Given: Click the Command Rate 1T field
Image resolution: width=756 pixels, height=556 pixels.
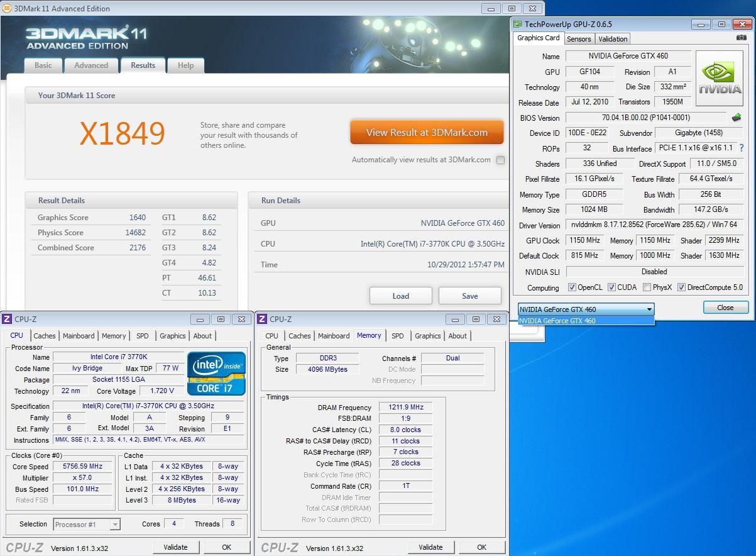Looking at the screenshot, I should 406,486.
